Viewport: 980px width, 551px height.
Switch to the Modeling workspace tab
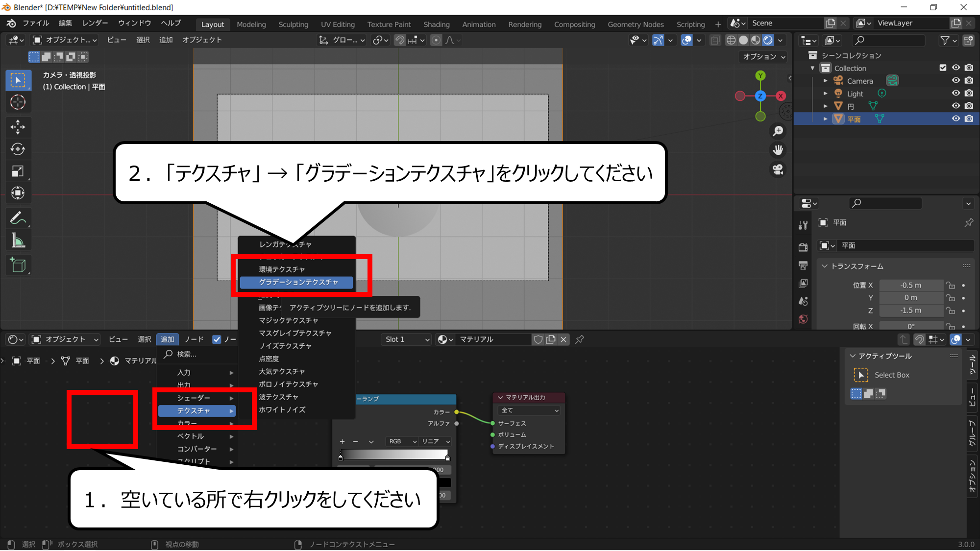pyautogui.click(x=251, y=24)
